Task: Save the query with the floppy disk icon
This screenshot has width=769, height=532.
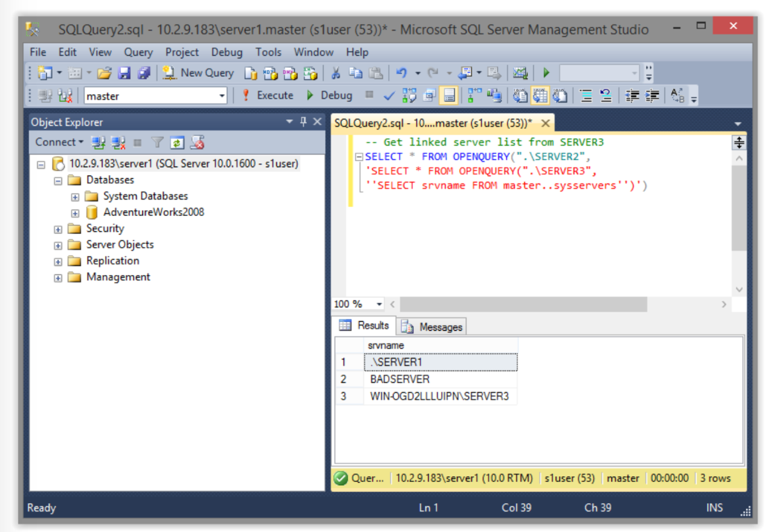Action: tap(124, 73)
